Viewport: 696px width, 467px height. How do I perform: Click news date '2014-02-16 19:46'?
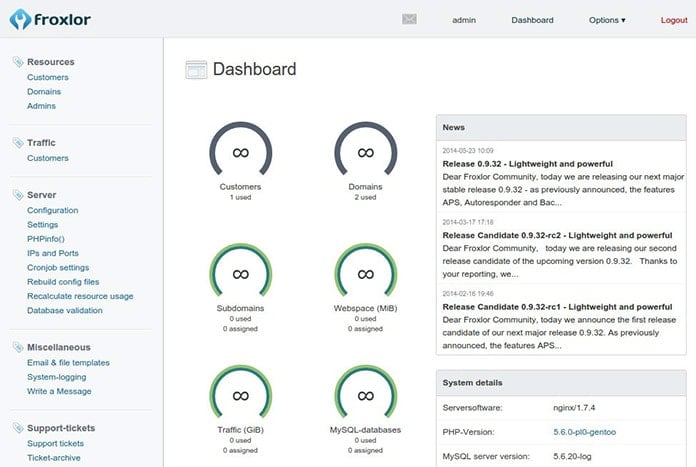[x=468, y=293]
